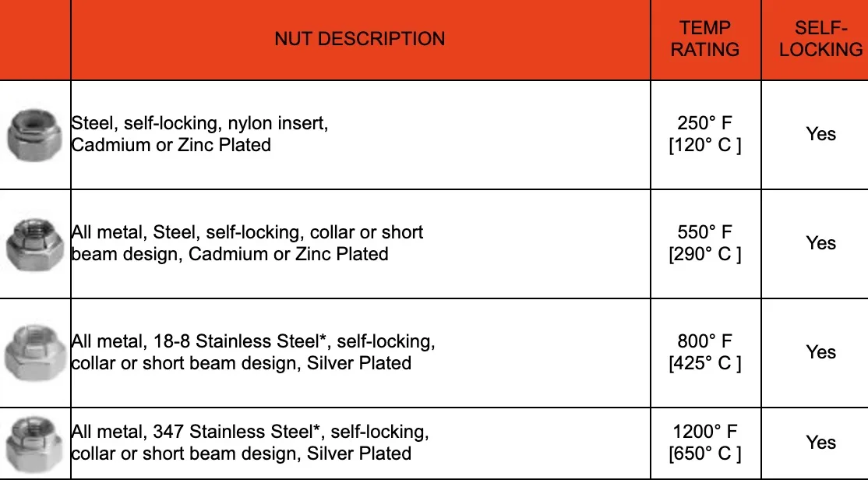Click the 347 Stainless Steel description text
Viewport: 868px width, 480px height.
point(249,443)
